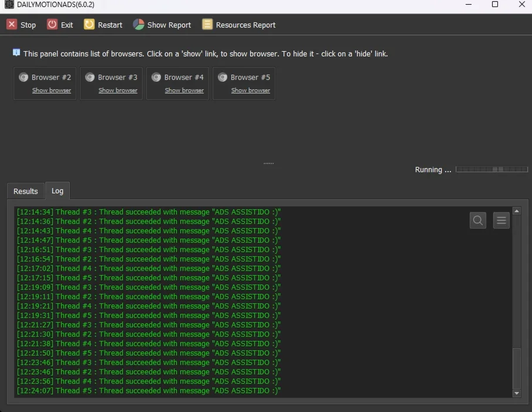
Task: Click the log scrollbar down arrow
Action: (x=516, y=393)
